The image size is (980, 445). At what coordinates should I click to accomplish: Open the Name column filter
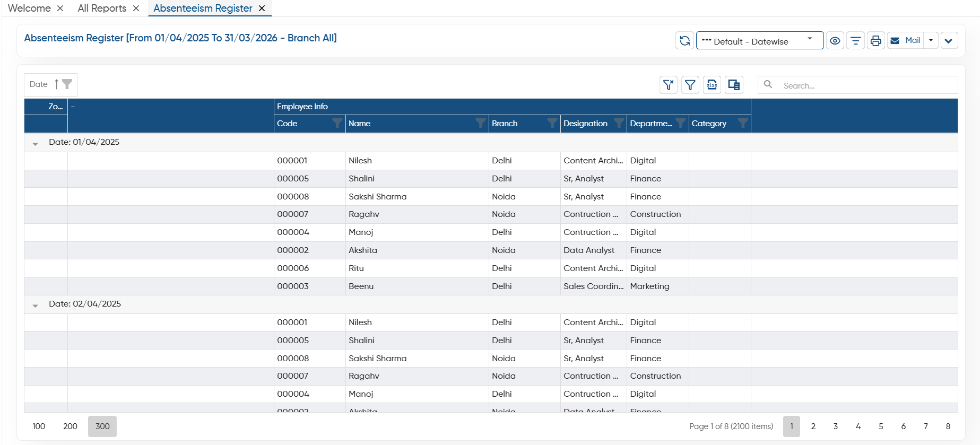(x=480, y=123)
